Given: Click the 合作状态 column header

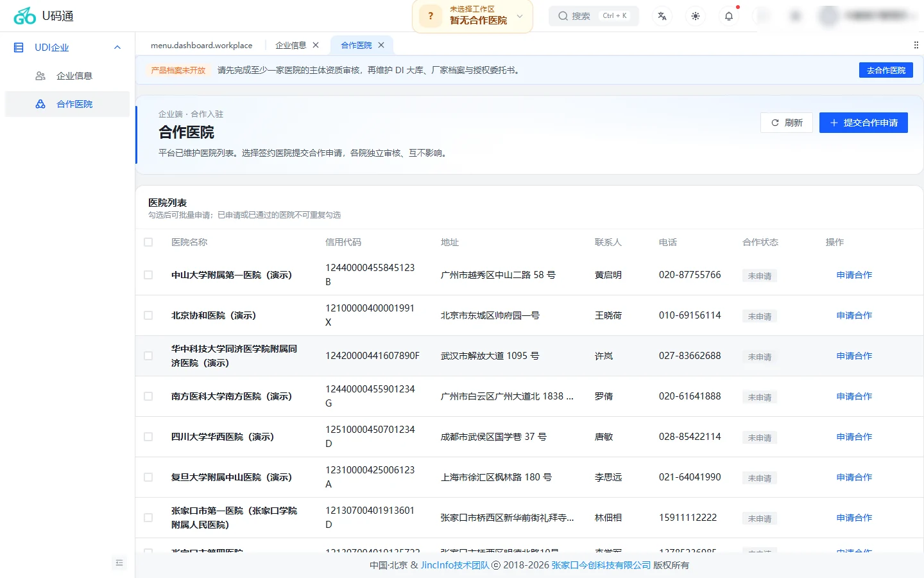Looking at the screenshot, I should (760, 242).
